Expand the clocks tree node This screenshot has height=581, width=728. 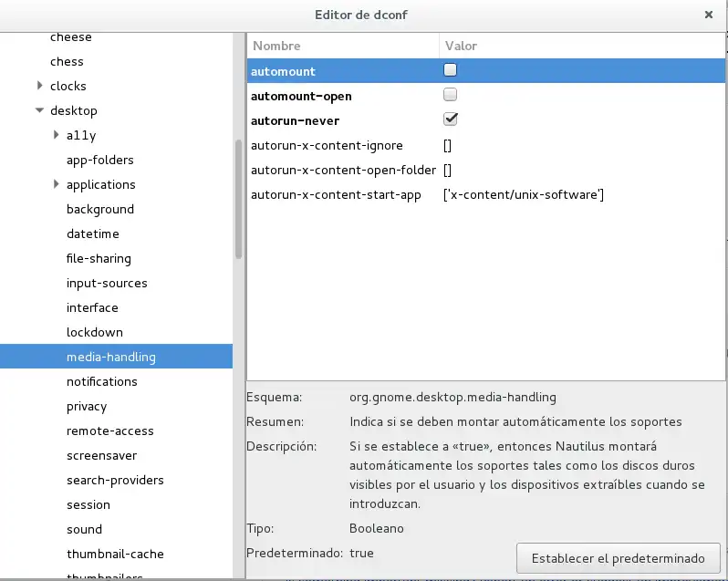pyautogui.click(x=40, y=86)
